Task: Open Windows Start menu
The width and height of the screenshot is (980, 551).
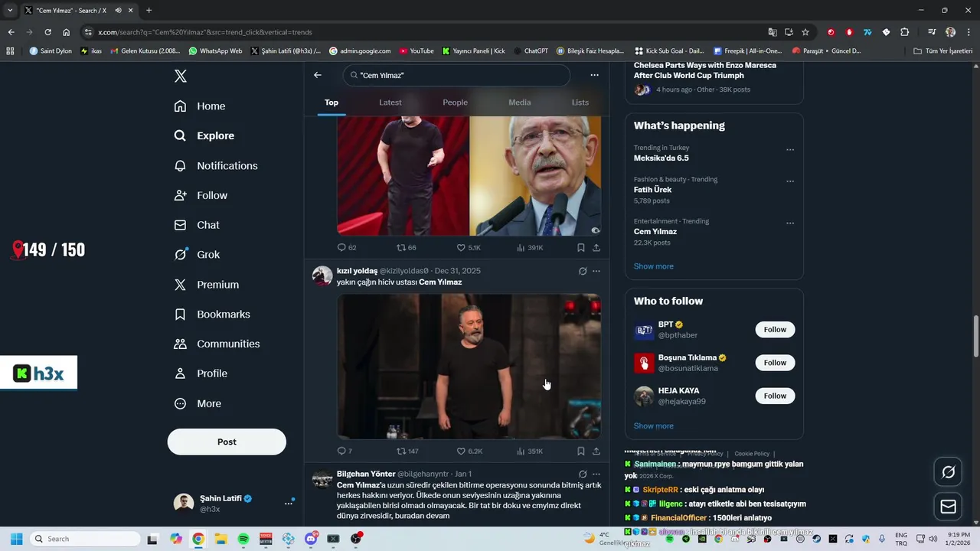Action: pos(16,539)
